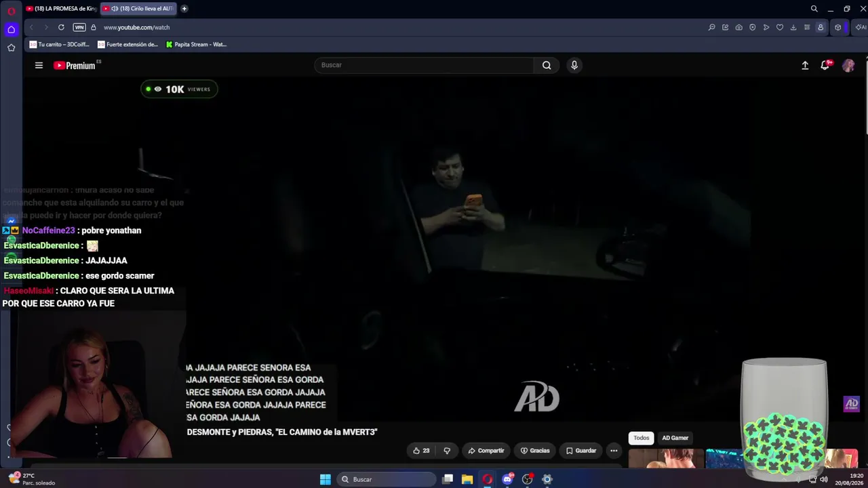The image size is (868, 488).
Task: Click the 'Compartir' share button
Action: tap(486, 451)
